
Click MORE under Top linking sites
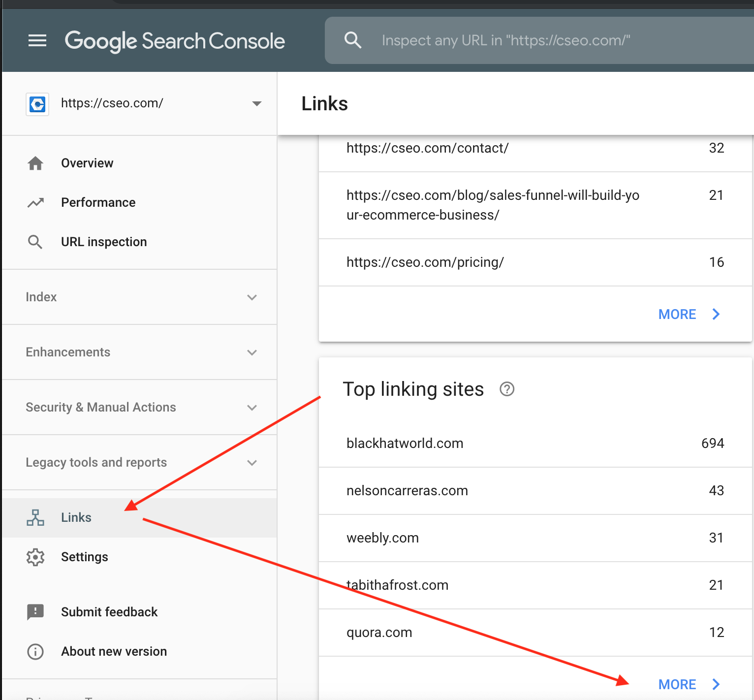pos(677,684)
